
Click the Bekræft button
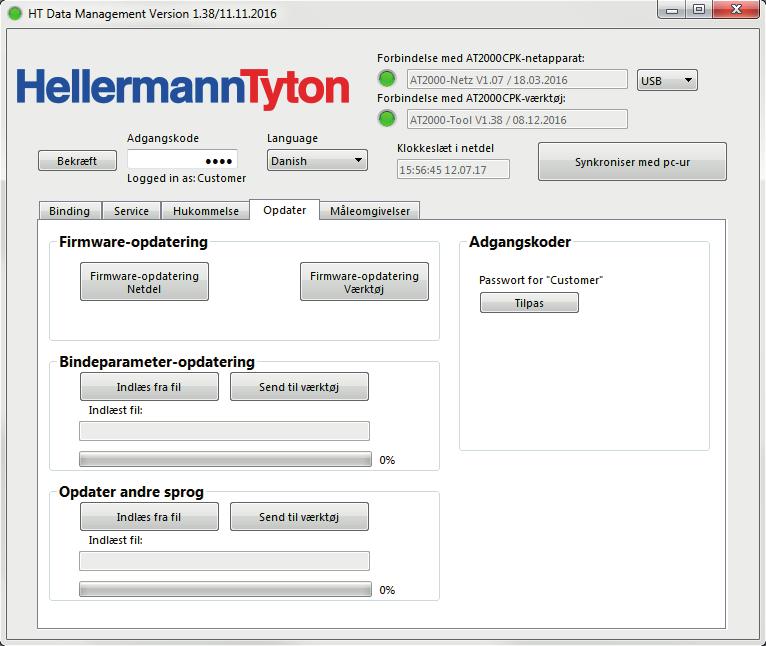click(77, 161)
